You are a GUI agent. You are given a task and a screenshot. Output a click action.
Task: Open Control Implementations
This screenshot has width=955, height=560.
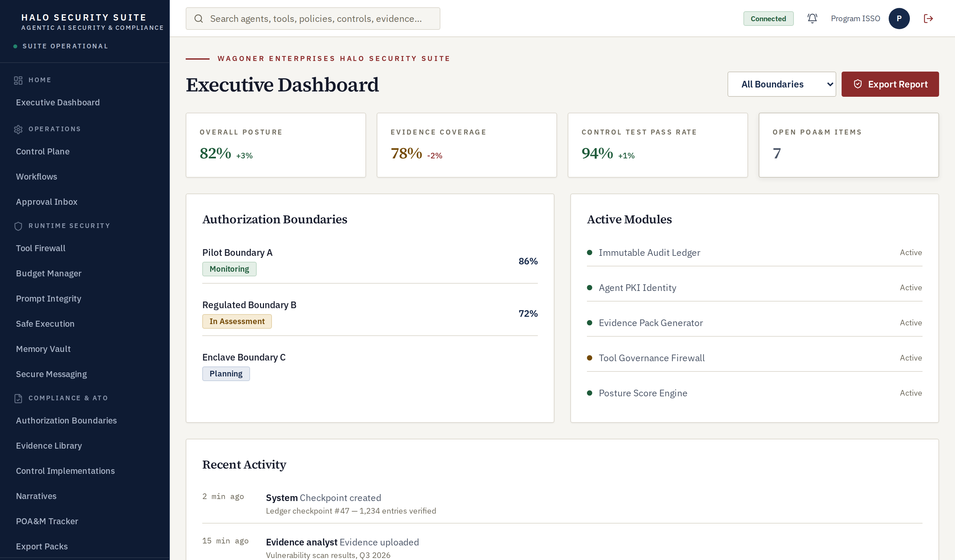click(65, 471)
